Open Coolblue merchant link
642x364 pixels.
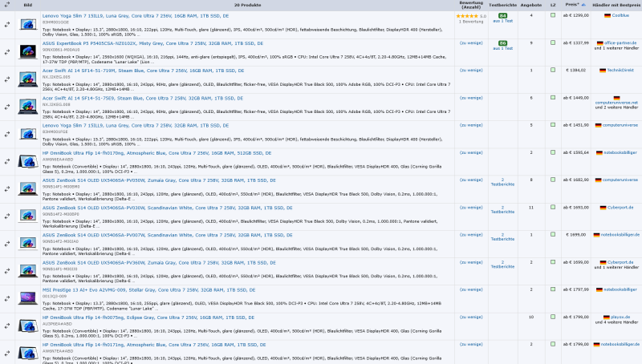(620, 15)
